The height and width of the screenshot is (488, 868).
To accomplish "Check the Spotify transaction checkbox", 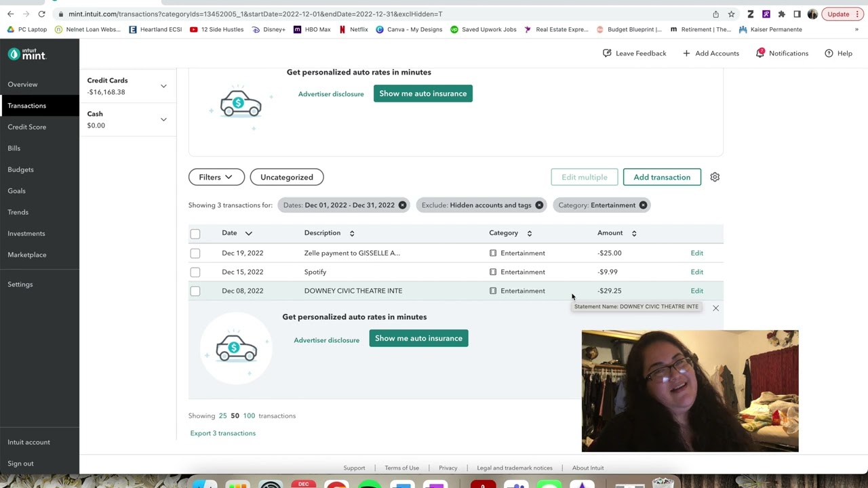I will coord(195,272).
